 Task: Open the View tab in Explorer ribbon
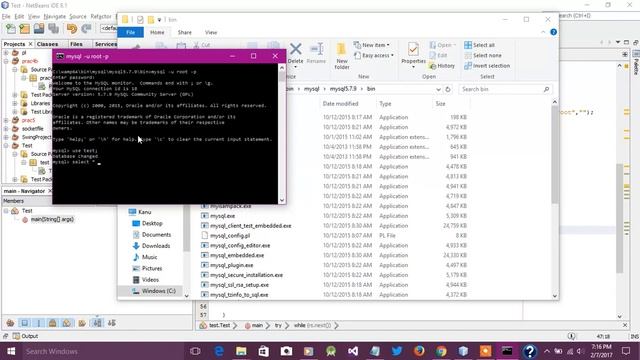(211, 32)
